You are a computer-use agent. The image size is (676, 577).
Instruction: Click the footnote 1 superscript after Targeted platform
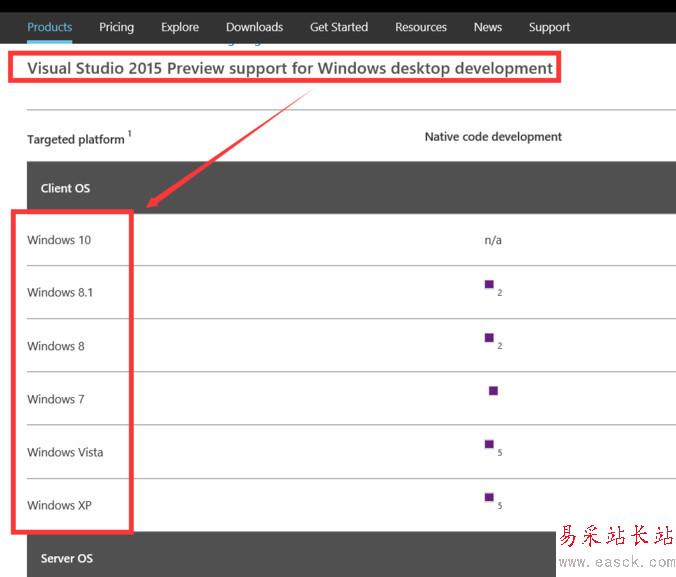pos(129,134)
